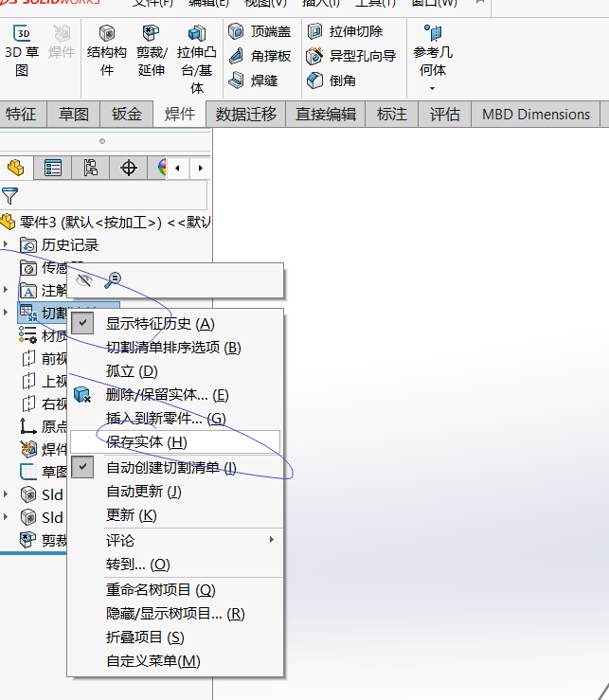
Task: Click the feature tree filter funnel
Action: tap(9, 195)
